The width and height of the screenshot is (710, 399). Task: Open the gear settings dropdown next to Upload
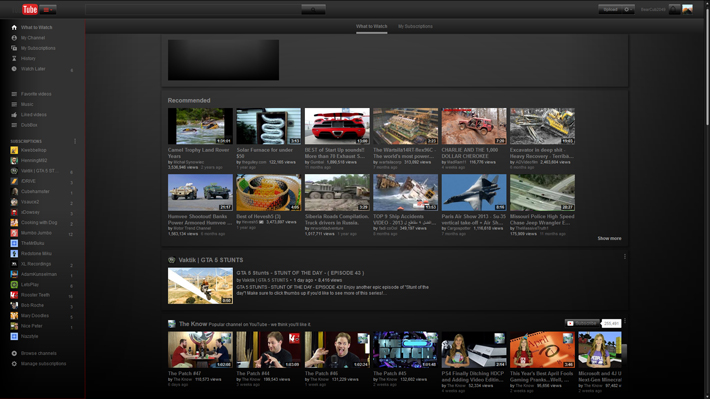[x=628, y=10]
